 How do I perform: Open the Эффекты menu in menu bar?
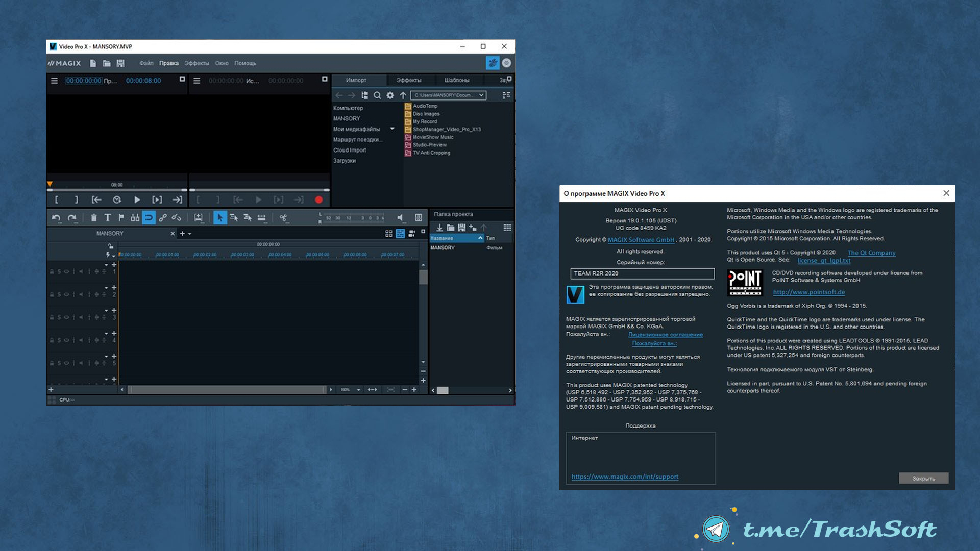[197, 63]
